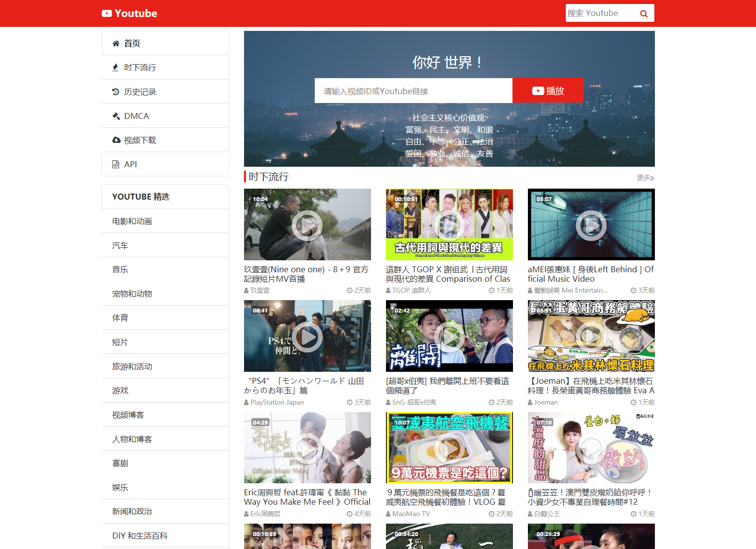Click the gavel icon beside DMCA
The width and height of the screenshot is (756, 549).
click(116, 116)
